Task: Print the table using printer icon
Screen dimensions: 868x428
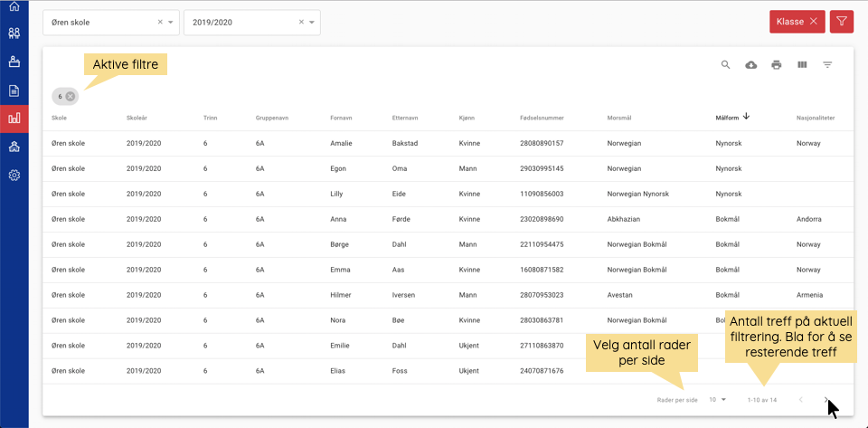Action: 777,65
